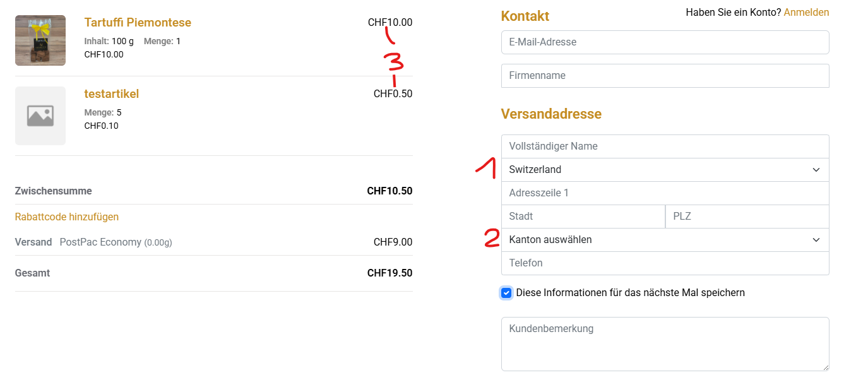The height and width of the screenshot is (375, 868).
Task: Expand the Kanton auswählen dropdown
Action: point(657,240)
